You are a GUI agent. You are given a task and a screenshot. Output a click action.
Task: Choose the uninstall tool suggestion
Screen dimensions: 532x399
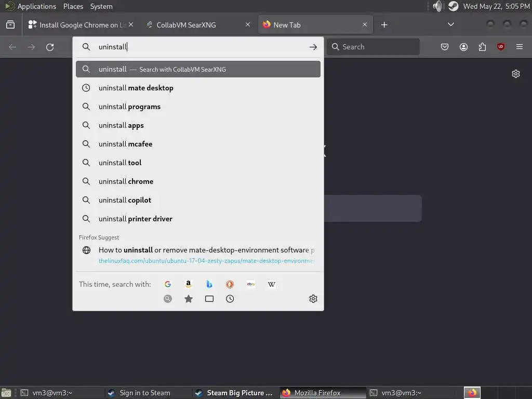tap(198, 163)
